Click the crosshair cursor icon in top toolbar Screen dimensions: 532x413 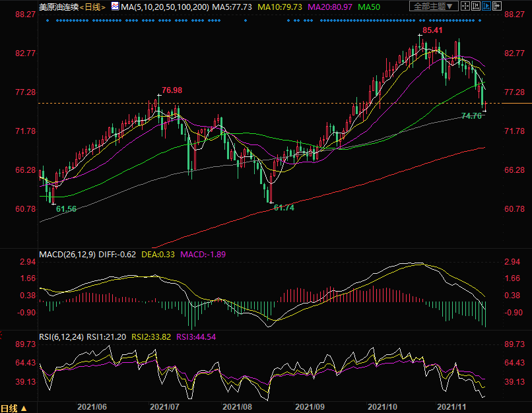click(x=465, y=6)
